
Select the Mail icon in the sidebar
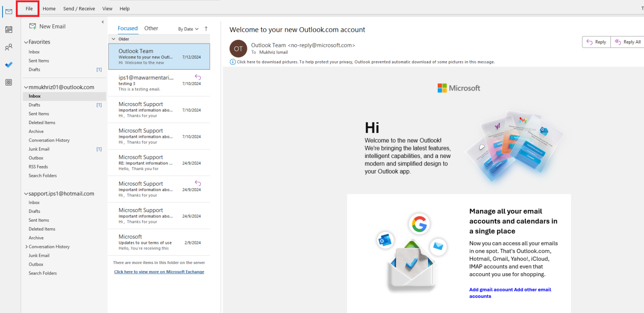(x=8, y=11)
